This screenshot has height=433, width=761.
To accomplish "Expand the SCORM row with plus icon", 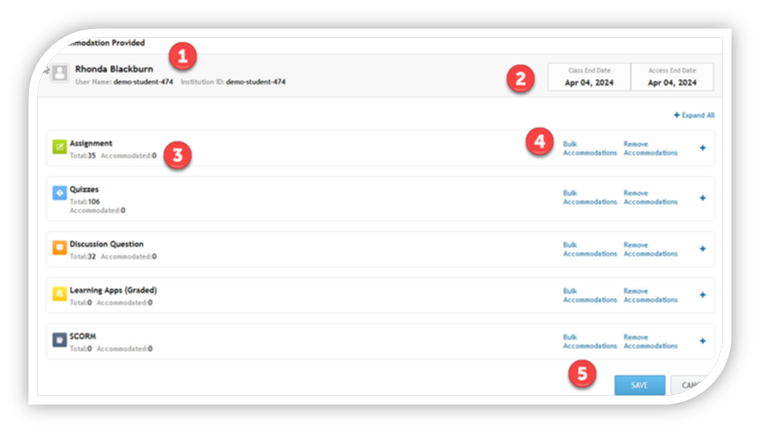I will click(x=702, y=342).
